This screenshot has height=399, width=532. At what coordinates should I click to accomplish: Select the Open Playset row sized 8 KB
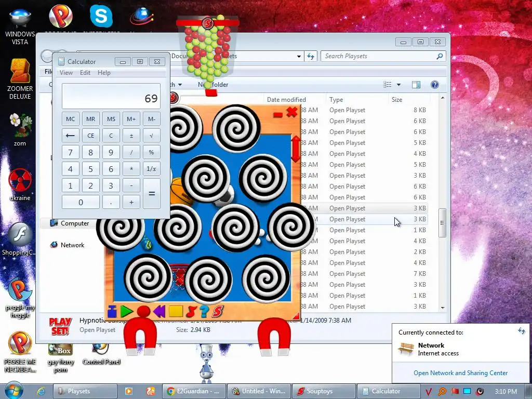(364, 110)
